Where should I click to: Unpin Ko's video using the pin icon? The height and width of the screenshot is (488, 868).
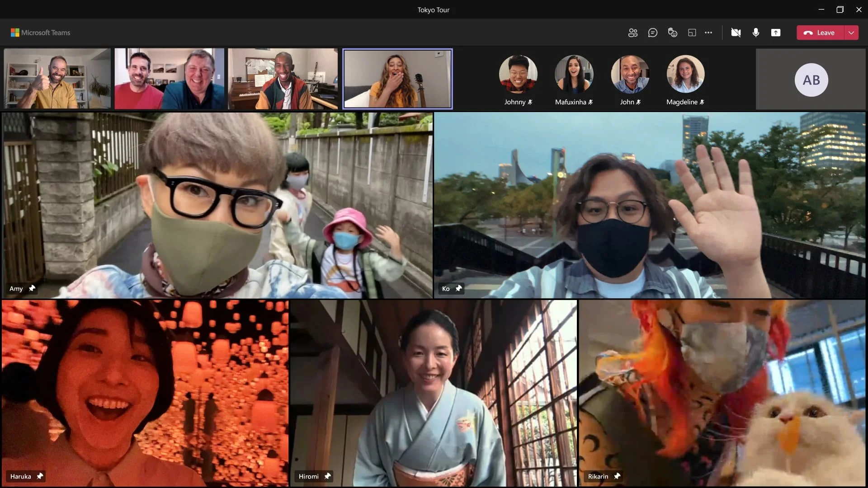[459, 288]
